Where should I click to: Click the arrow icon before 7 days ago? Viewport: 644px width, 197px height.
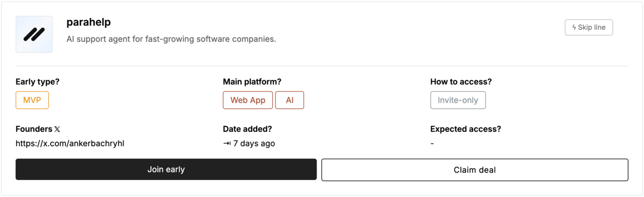click(227, 143)
